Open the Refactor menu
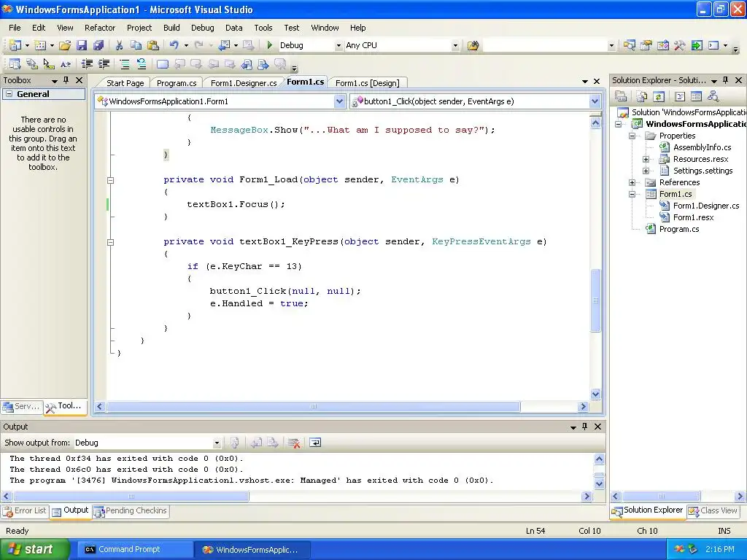Viewport: 747px width, 560px height. [x=100, y=28]
